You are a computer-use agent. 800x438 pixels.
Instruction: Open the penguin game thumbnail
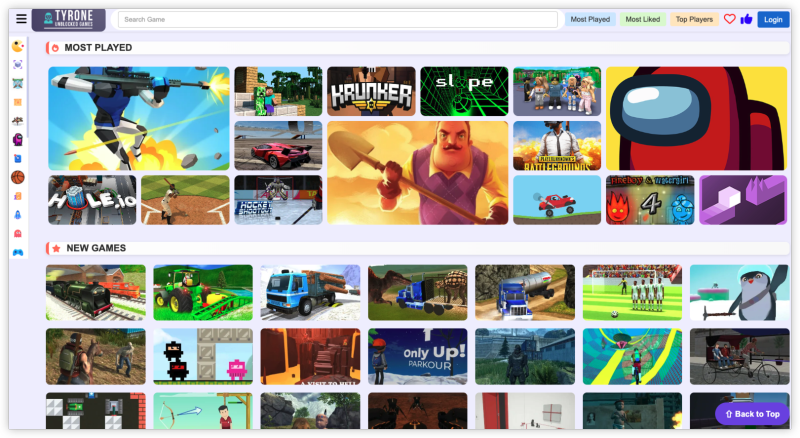[740, 293]
